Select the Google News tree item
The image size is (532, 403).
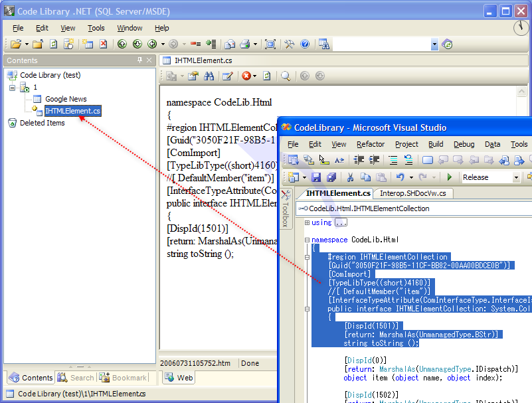click(x=66, y=99)
